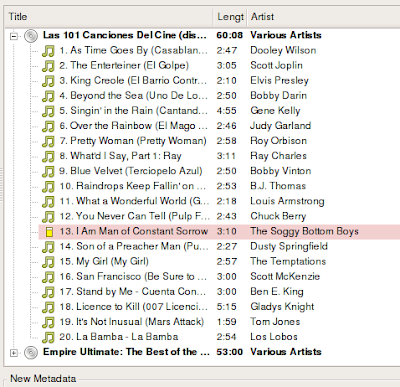Viewport: 400px width, 387px height.
Task: Click the note icon beside Stand by Me
Action: click(48, 292)
